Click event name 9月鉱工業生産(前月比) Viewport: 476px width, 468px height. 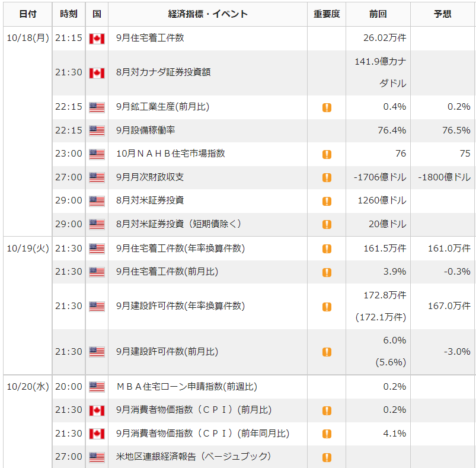click(162, 107)
